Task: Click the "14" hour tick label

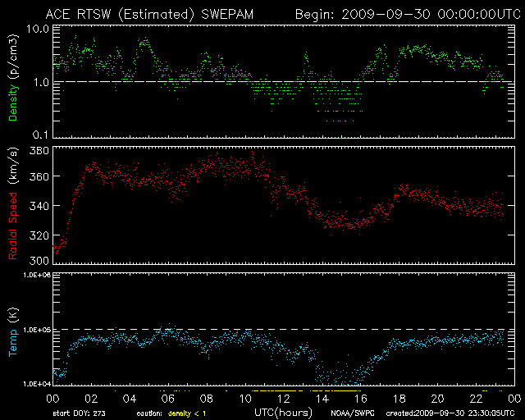Action: (322, 399)
